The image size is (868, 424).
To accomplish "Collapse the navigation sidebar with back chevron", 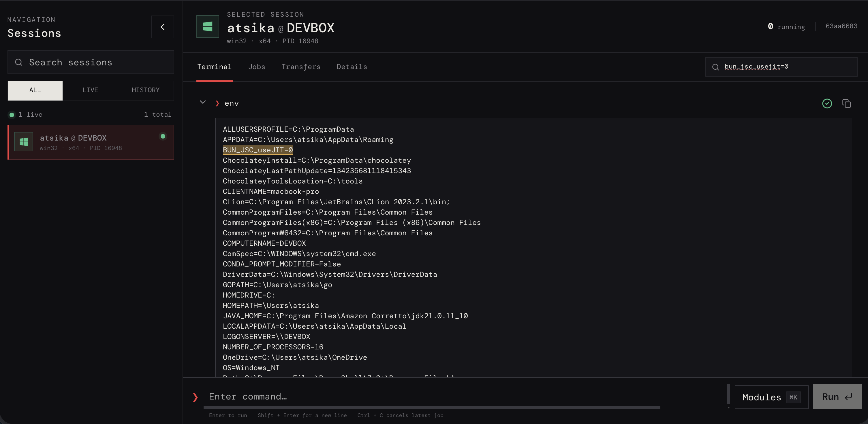I will [x=162, y=27].
